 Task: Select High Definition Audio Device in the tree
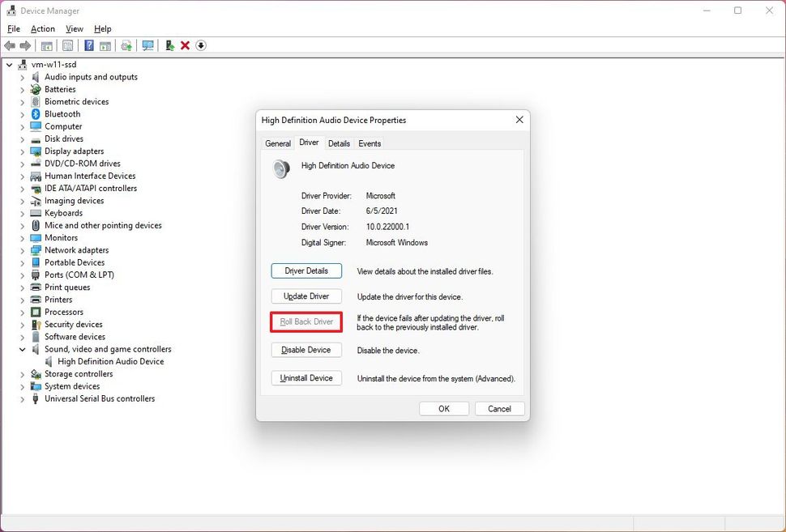[113, 361]
